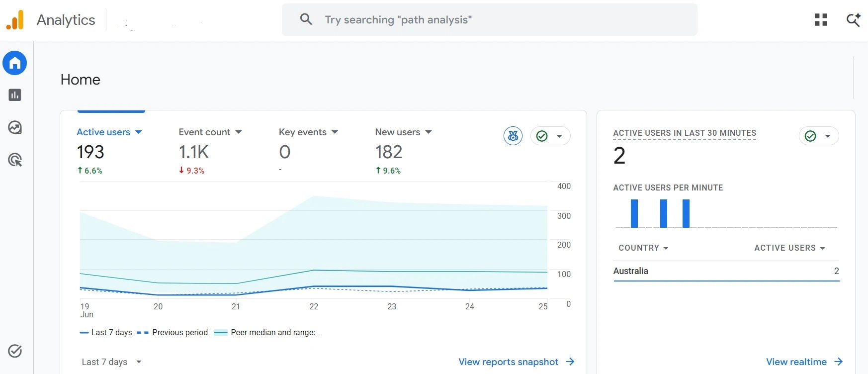Open the Admin checkmark icon at sidebar bottom
This screenshot has height=374, width=868.
coord(15,351)
